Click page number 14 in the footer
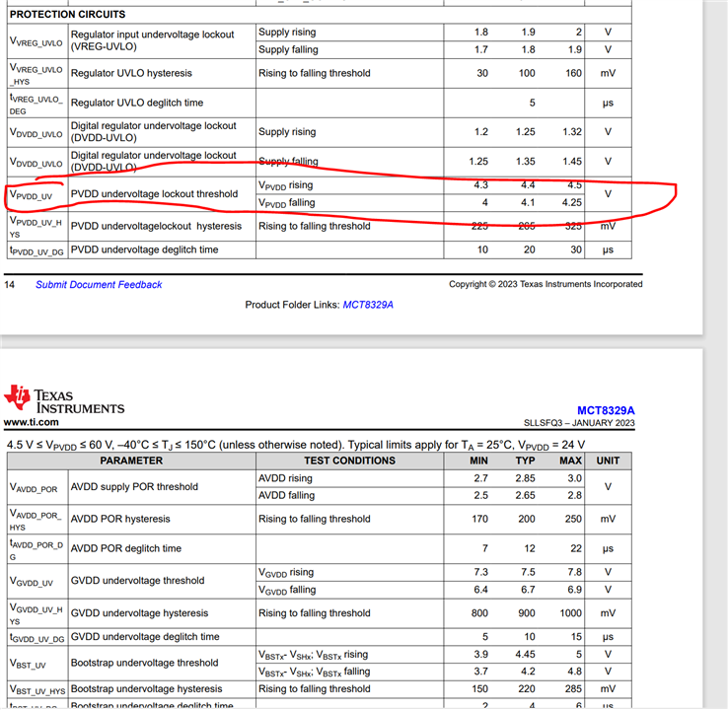 9,285
